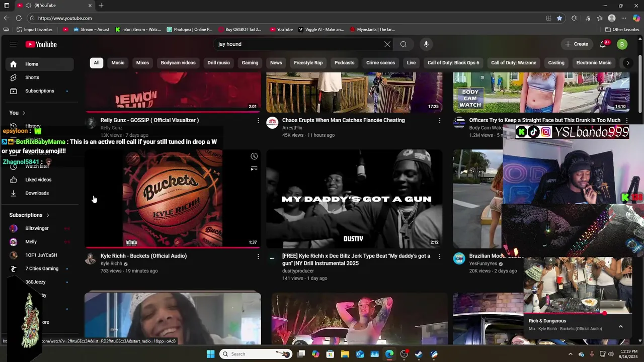Image resolution: width=644 pixels, height=362 pixels.
Task: Open YouTube notifications bell
Action: 603,44
